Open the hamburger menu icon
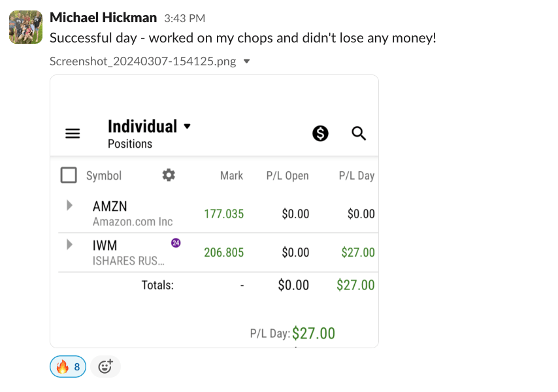 tap(73, 133)
